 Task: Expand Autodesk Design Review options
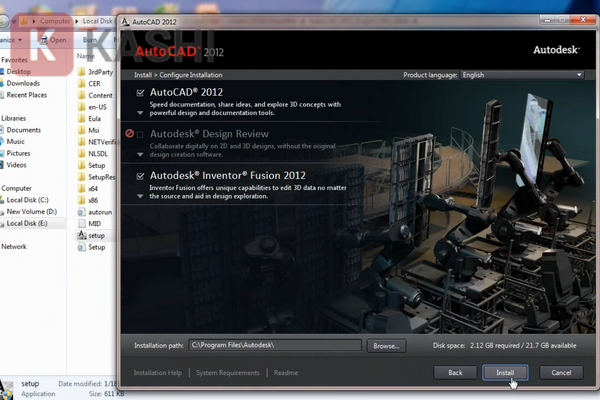140,155
